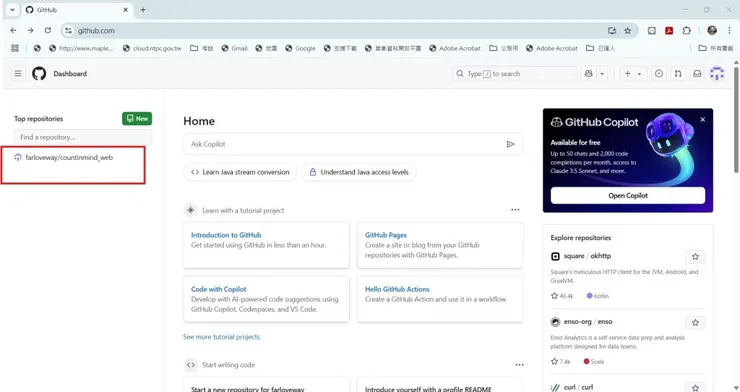Reload the github.com page

point(48,30)
